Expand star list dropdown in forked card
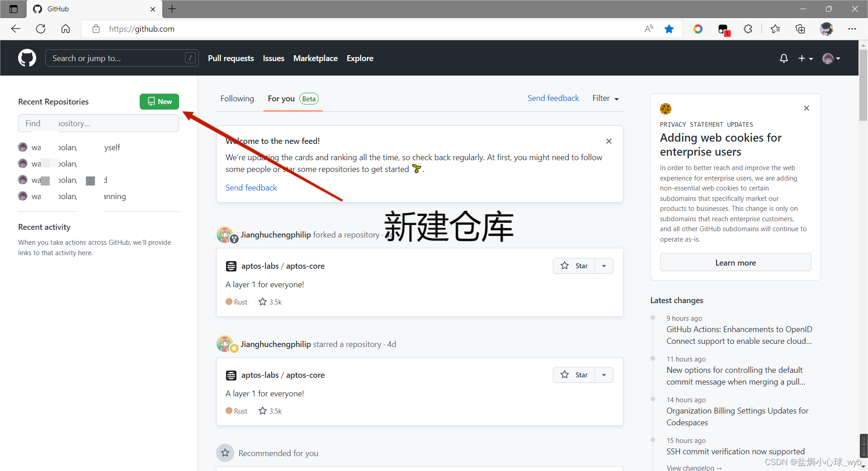The image size is (868, 471). pos(604,266)
